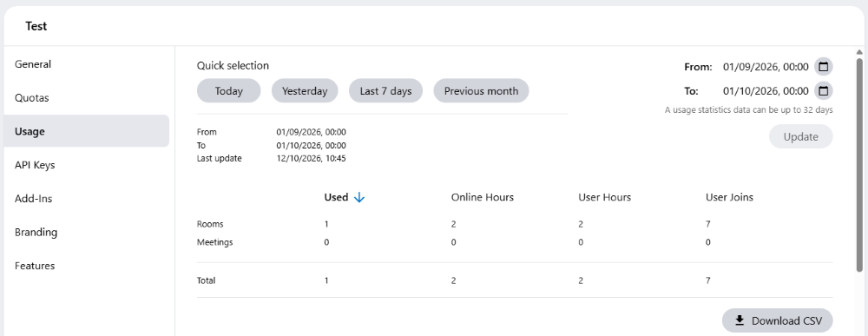Click the Rooms User Joins value 7
This screenshot has height=336, width=868.
click(708, 224)
